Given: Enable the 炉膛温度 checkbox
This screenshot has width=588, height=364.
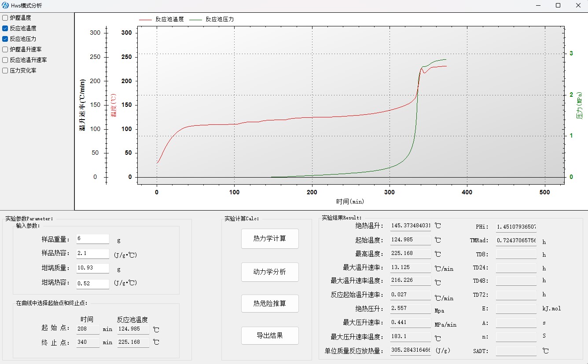Looking at the screenshot, I should tap(5, 18).
